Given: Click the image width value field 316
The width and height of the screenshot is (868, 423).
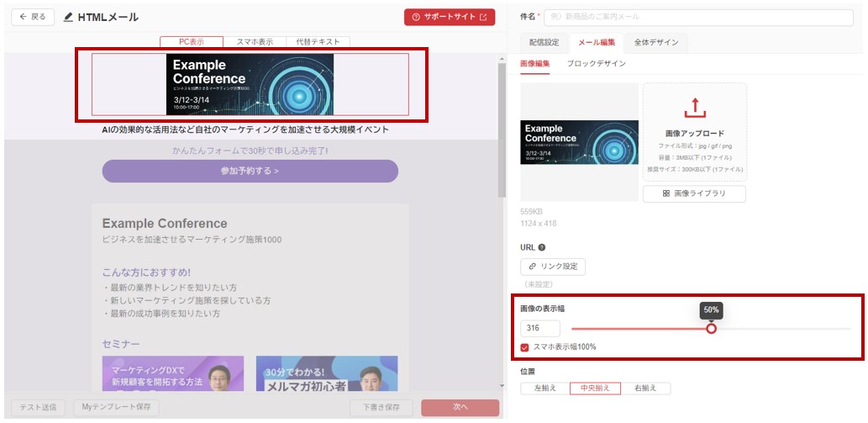Looking at the screenshot, I should [540, 328].
